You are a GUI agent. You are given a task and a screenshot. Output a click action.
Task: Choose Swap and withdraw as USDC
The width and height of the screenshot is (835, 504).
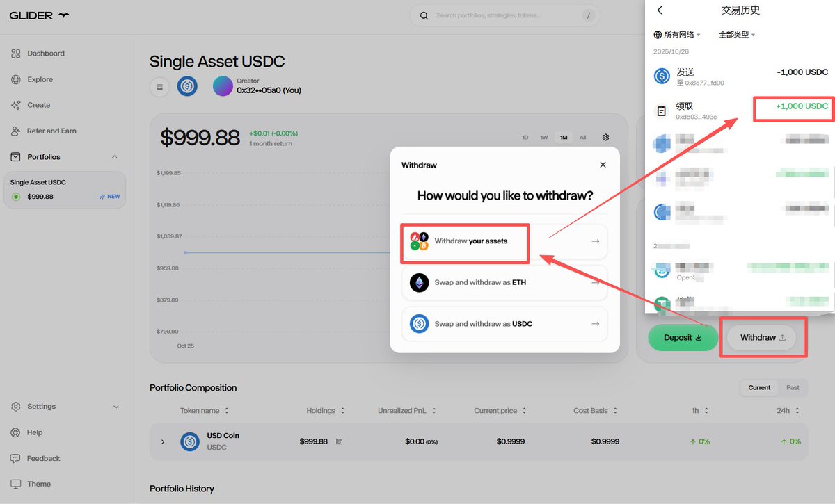(504, 323)
